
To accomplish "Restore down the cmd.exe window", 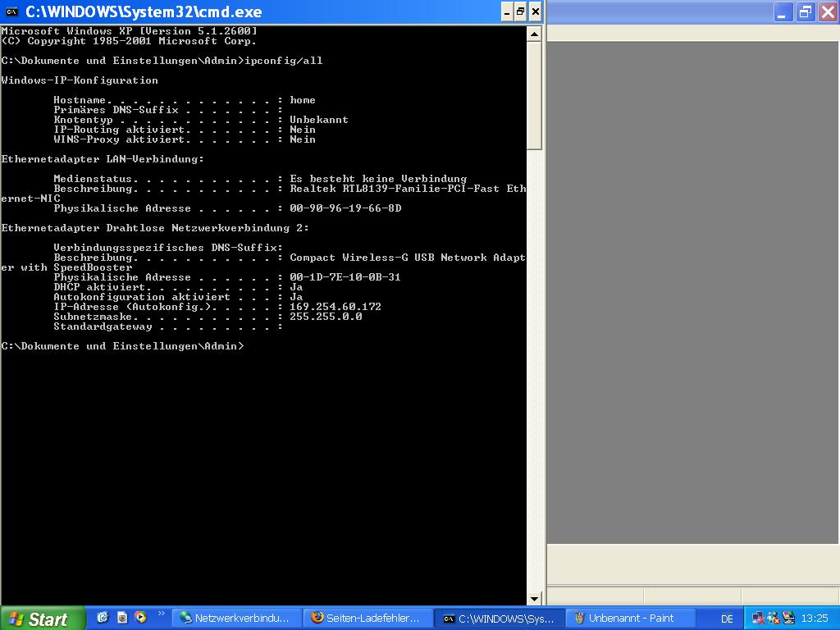I will point(521,11).
